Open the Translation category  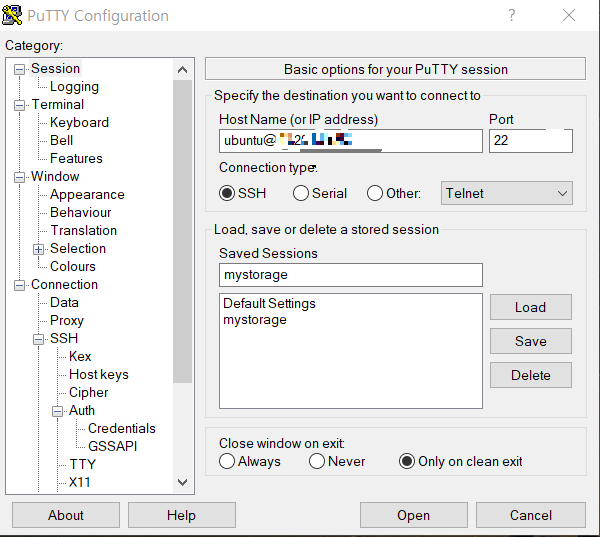[83, 230]
